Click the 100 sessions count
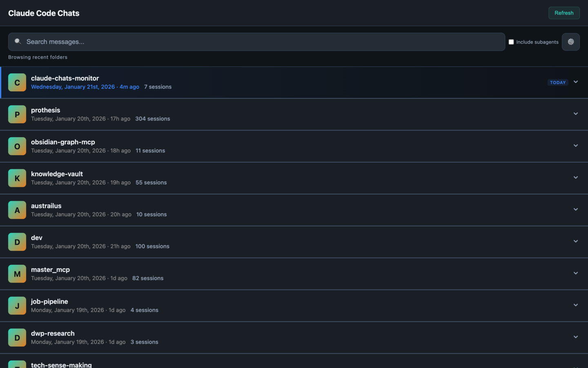The image size is (588, 368). [152, 246]
